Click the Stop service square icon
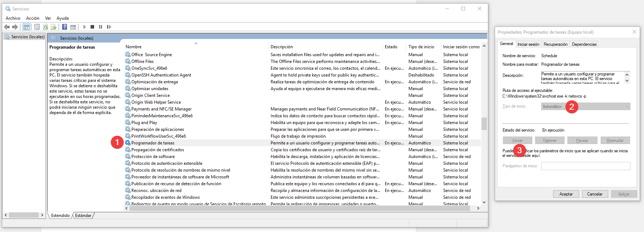644x232 pixels. 92,27
